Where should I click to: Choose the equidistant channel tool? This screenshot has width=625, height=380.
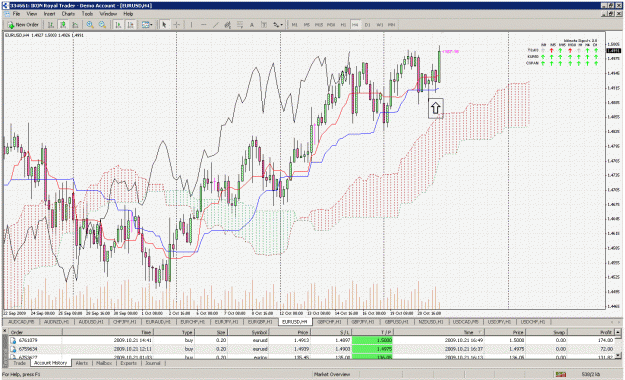pos(228,25)
